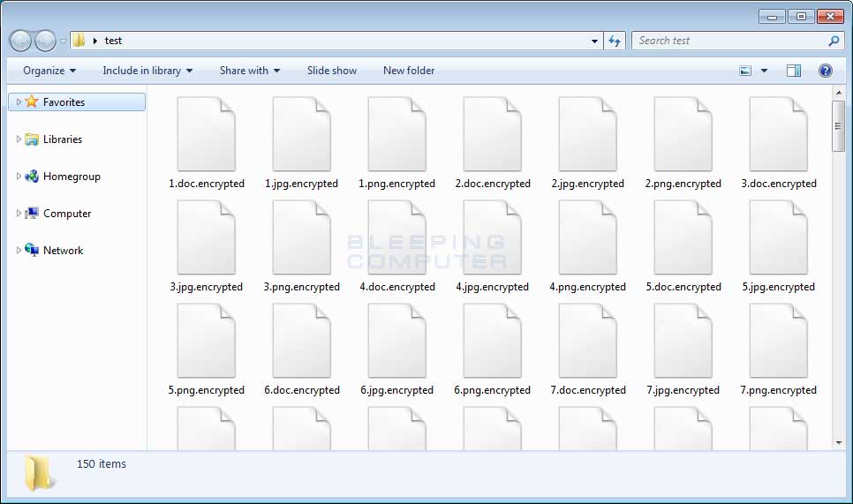Viewport: 853px width, 504px height.
Task: Select file 3.doc.encrypted
Action: [779, 142]
